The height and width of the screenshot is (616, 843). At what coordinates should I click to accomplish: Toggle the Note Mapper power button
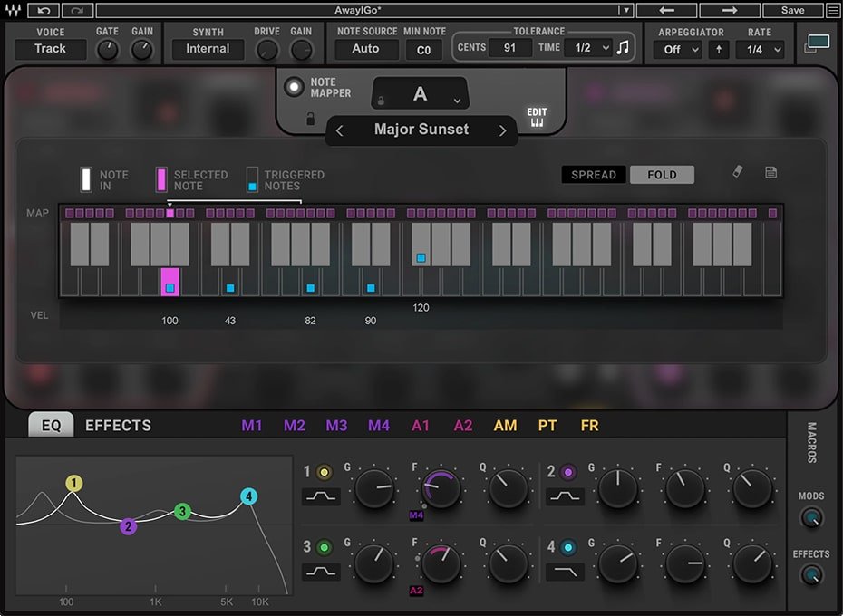tap(294, 87)
